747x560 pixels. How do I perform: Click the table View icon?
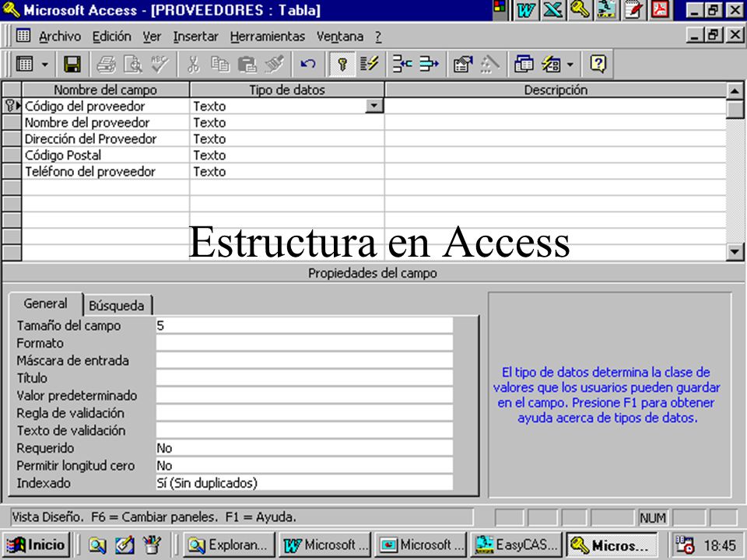coord(25,65)
